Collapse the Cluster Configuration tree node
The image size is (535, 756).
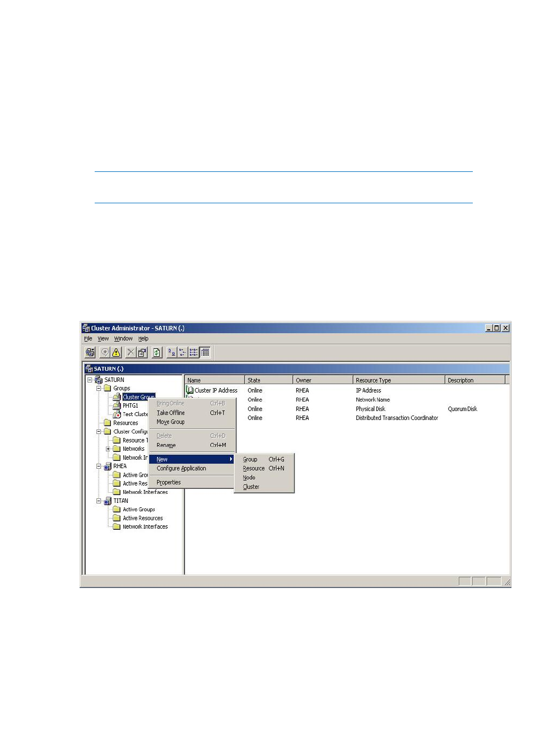[x=99, y=432]
